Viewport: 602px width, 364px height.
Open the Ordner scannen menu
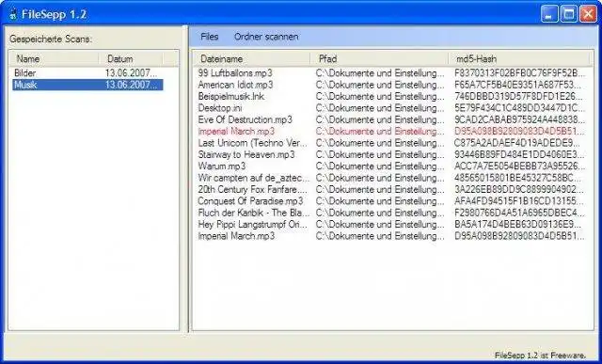266,37
